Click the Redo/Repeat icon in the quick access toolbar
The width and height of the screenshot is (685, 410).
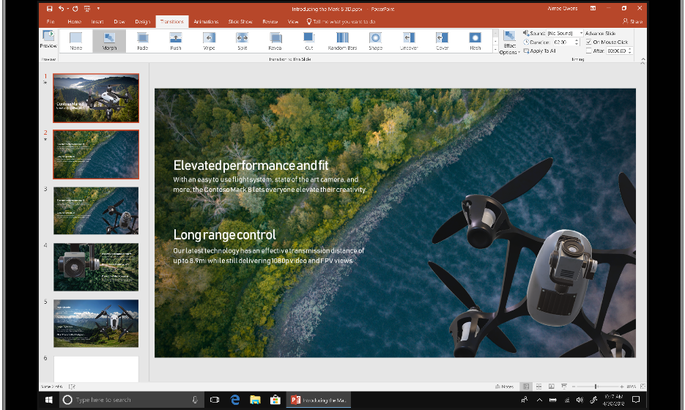[75, 8]
